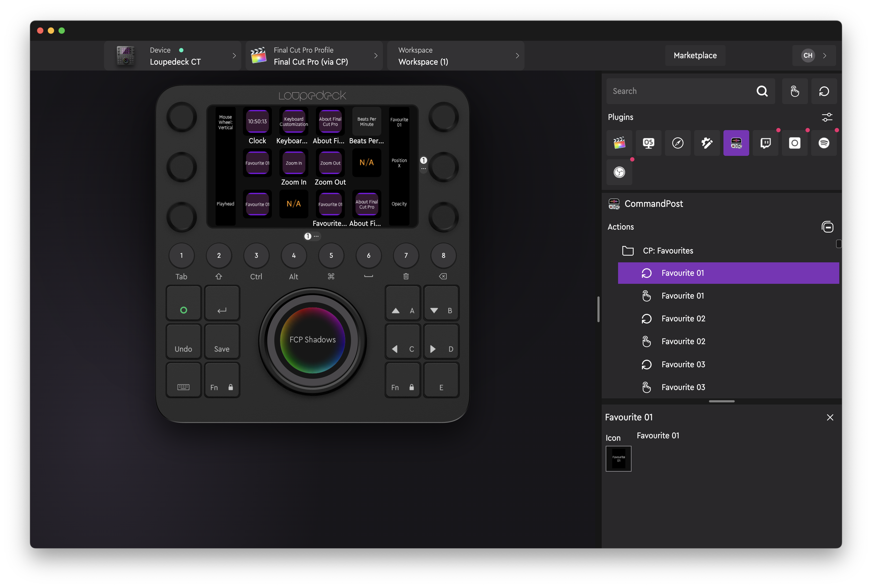Click the Favourite 01 icon thumbnail
Screen dimensions: 872x588
coord(618,458)
